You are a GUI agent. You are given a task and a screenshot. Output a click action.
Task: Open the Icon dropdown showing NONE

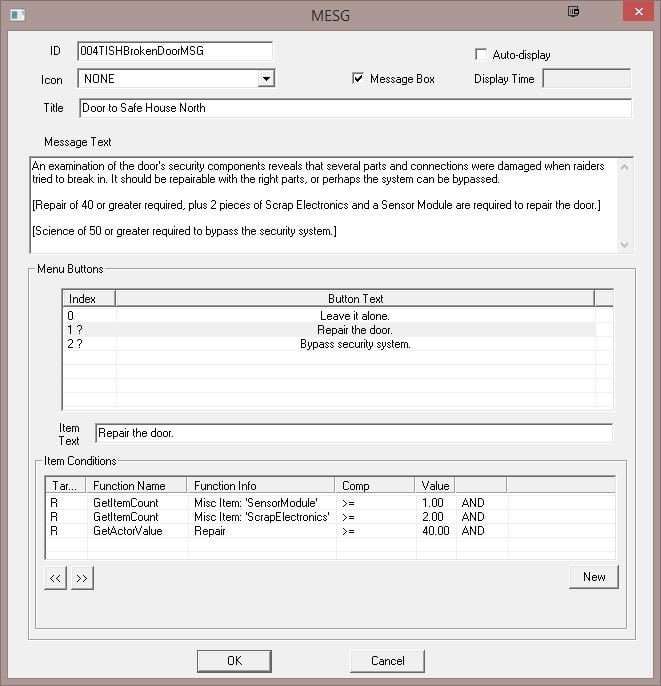pos(266,79)
